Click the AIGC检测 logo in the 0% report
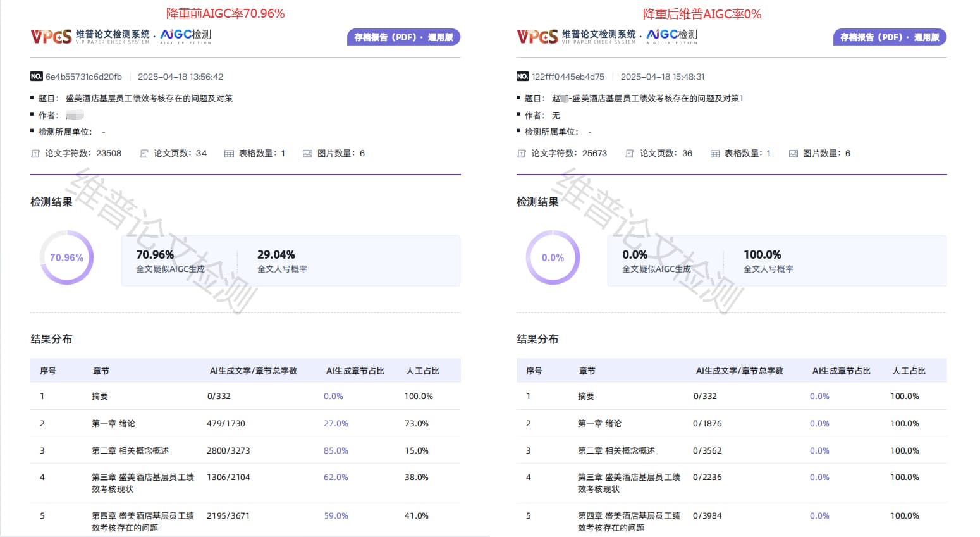980x537 pixels. [x=671, y=35]
